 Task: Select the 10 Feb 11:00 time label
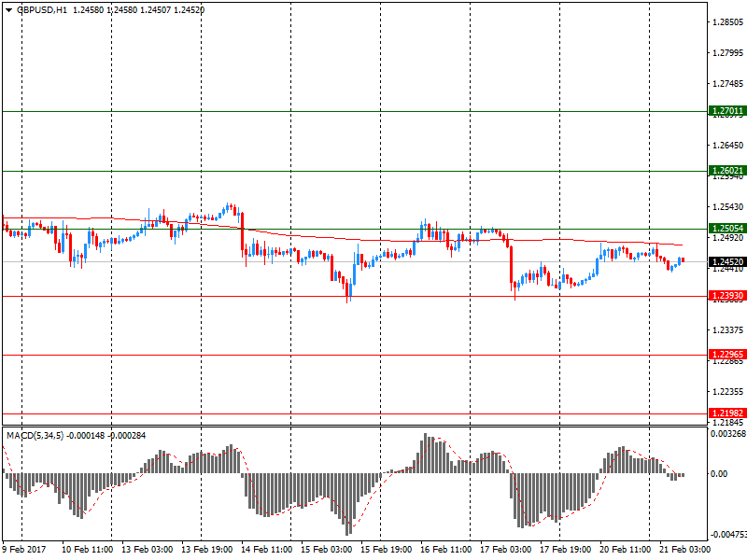[x=87, y=550]
